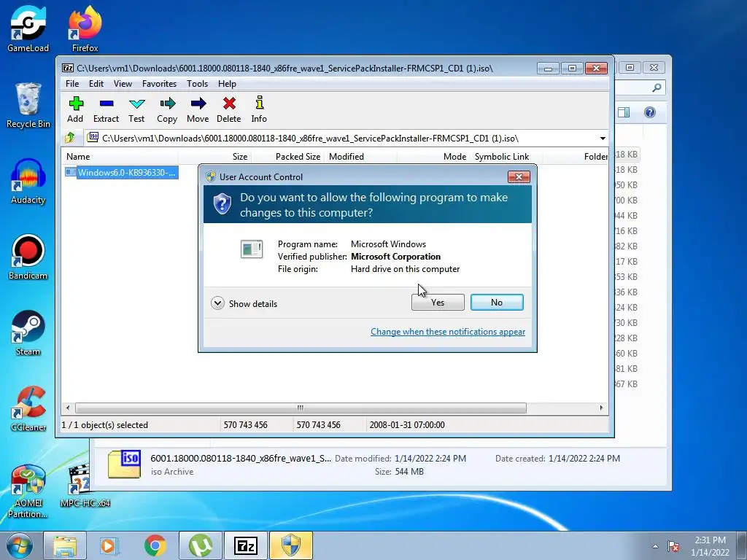Close the User Account Control dialog
This screenshot has width=747, height=560.
[519, 177]
